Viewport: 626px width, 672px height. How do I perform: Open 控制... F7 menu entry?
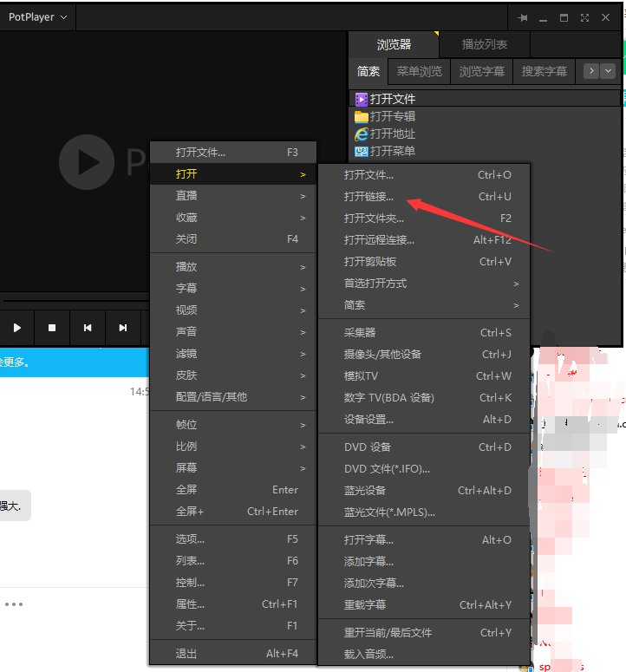[233, 583]
